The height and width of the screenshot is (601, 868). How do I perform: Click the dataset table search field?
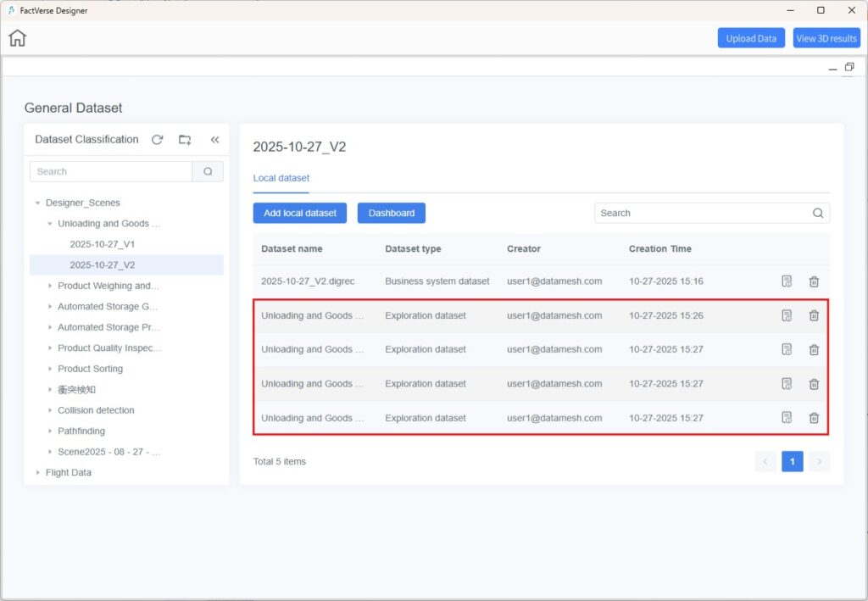point(702,214)
